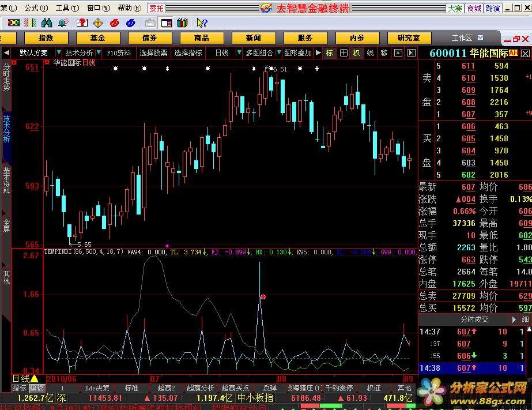532x410 pixels.
Task: Click the 大赛 link button
Action: [x=455, y=8]
